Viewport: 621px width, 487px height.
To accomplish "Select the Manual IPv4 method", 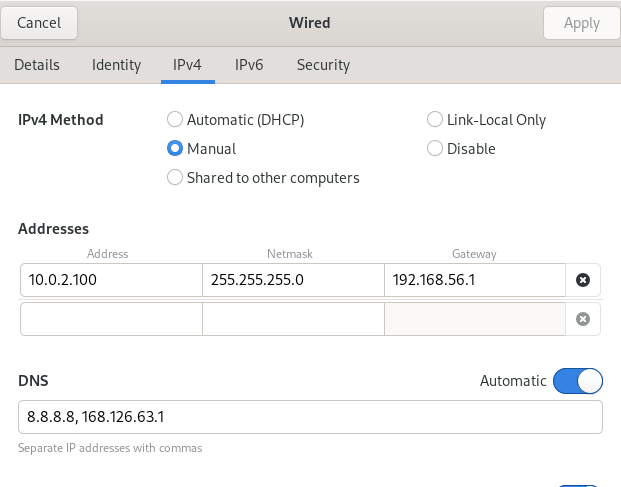I will (x=175, y=149).
